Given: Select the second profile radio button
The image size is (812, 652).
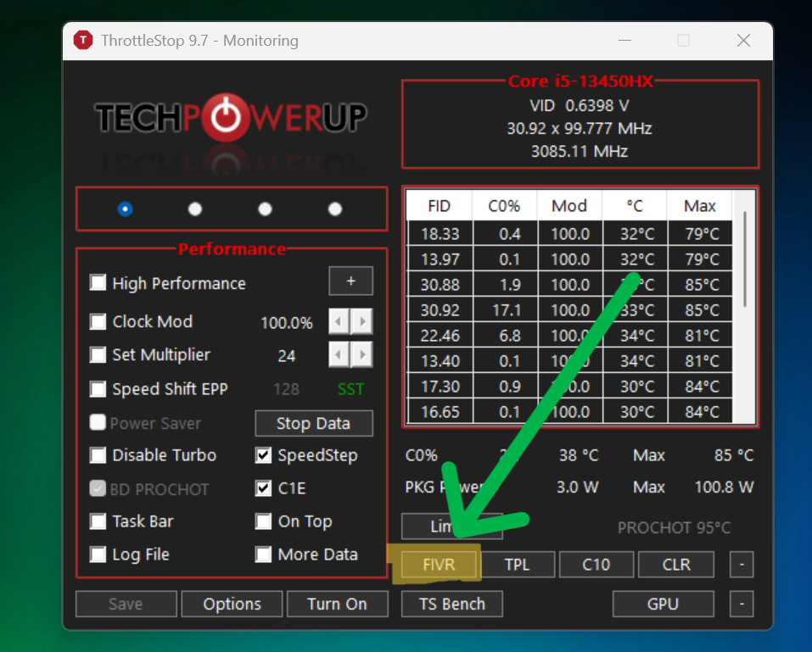Looking at the screenshot, I should pyautogui.click(x=194, y=209).
